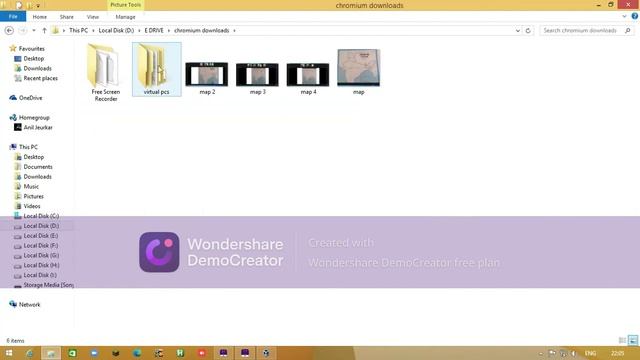
Task: Open the File menu
Action: [x=13, y=17]
